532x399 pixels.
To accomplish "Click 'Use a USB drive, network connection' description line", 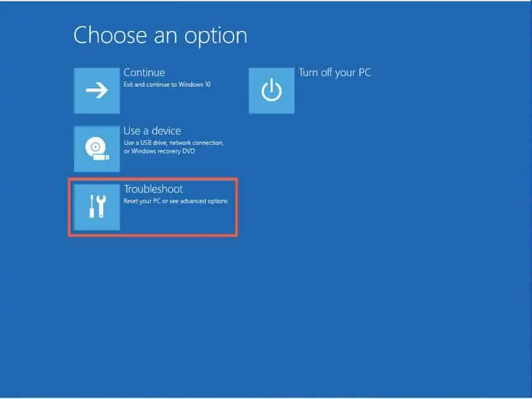I will point(174,143).
